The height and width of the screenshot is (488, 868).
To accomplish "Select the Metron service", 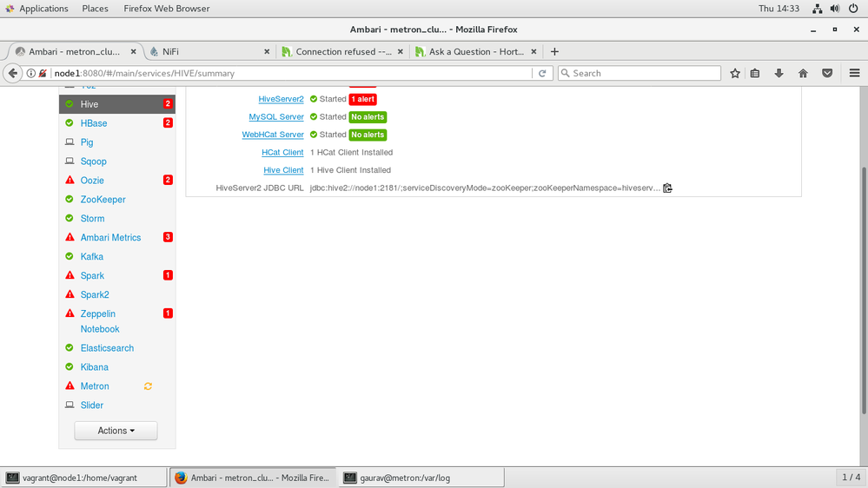I will pos(95,386).
